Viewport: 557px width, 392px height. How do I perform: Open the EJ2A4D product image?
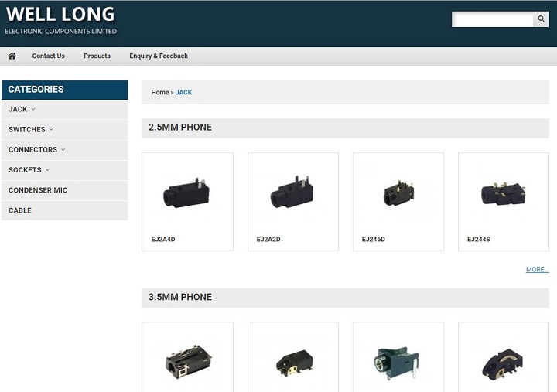pos(187,194)
